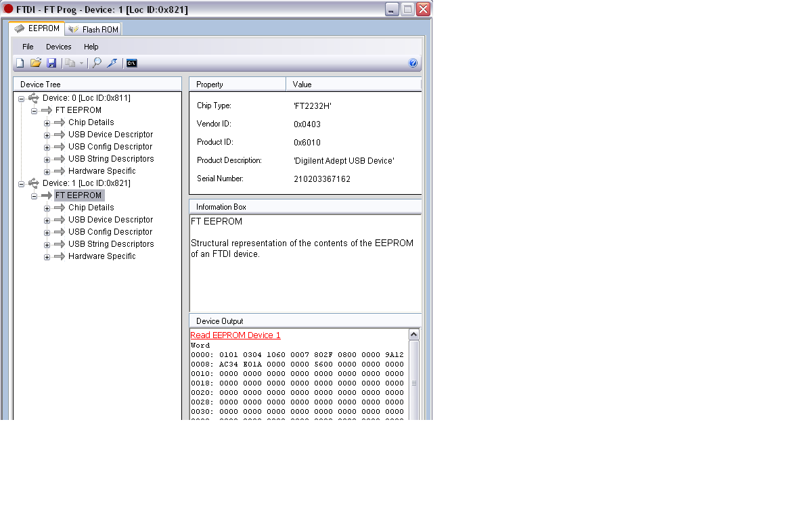
Task: Click the 'FT2232H' chip type value
Action: coord(313,106)
